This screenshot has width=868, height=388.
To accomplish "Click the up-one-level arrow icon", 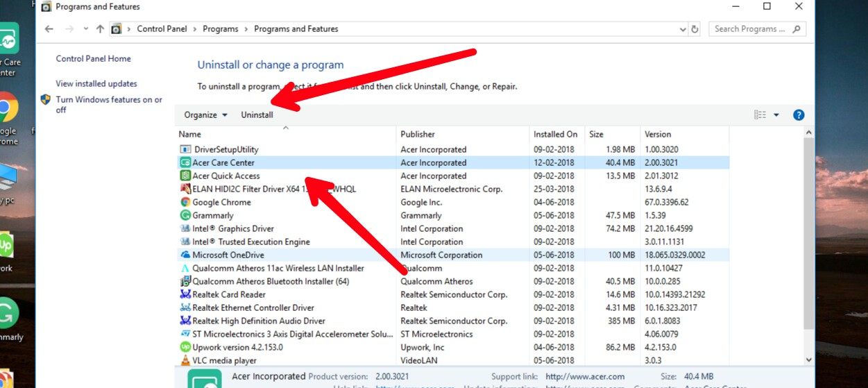I will (x=100, y=29).
